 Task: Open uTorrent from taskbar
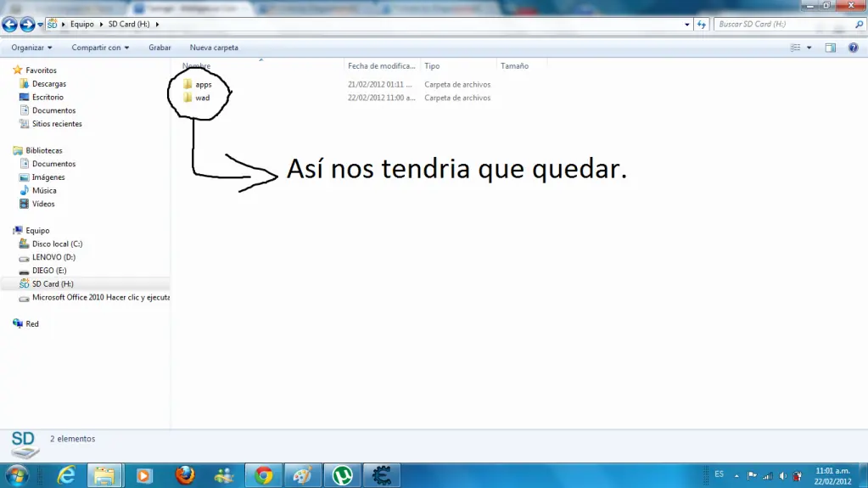tap(342, 475)
